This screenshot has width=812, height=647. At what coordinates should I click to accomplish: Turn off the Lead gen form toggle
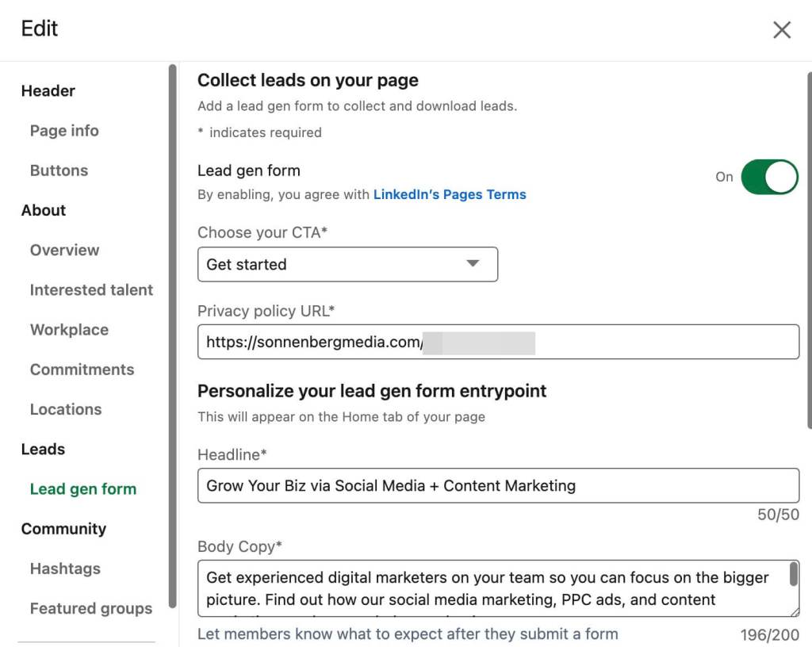pyautogui.click(x=768, y=177)
